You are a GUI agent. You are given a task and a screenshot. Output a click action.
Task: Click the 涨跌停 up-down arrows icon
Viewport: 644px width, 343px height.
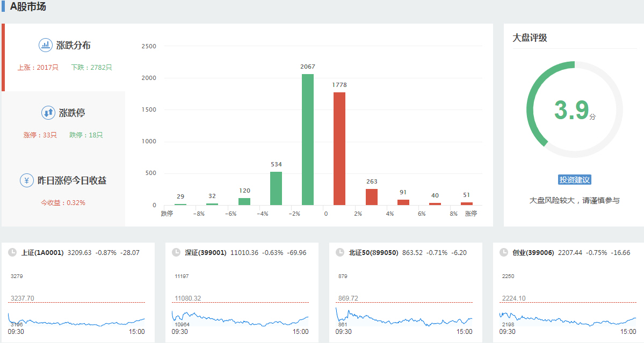point(48,113)
